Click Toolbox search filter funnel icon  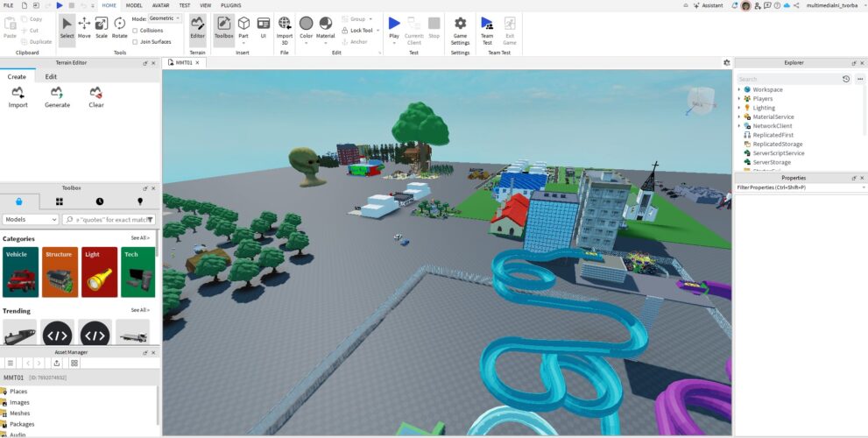[x=150, y=219]
